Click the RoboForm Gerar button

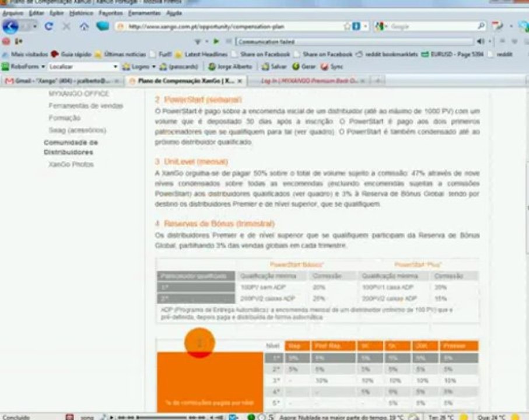coord(304,67)
